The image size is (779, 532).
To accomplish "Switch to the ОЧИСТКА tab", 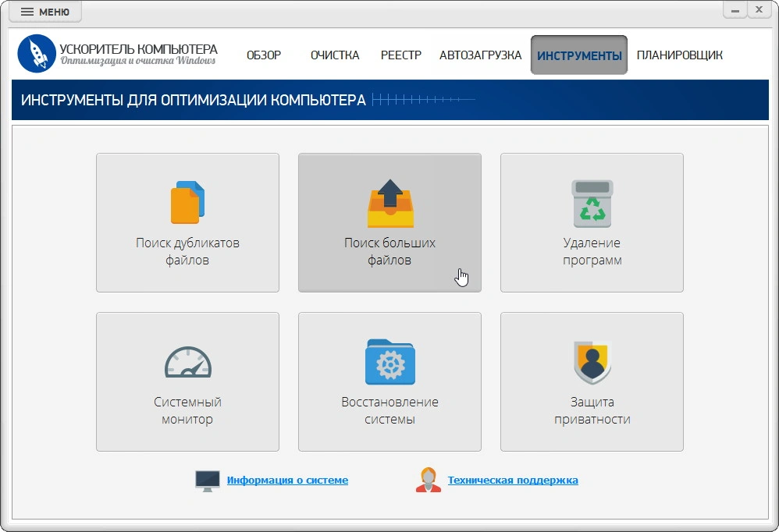I will (335, 55).
